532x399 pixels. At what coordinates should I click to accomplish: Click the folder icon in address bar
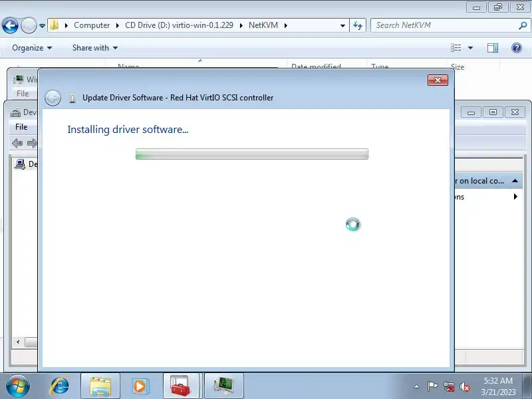55,25
